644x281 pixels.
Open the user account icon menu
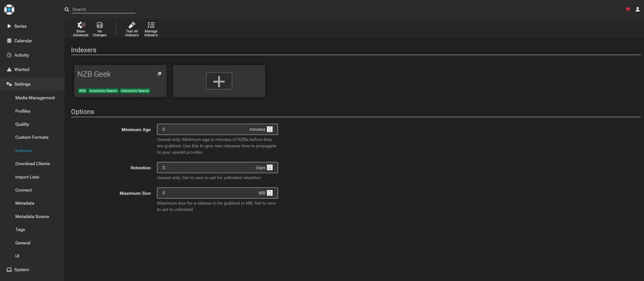coord(638,9)
